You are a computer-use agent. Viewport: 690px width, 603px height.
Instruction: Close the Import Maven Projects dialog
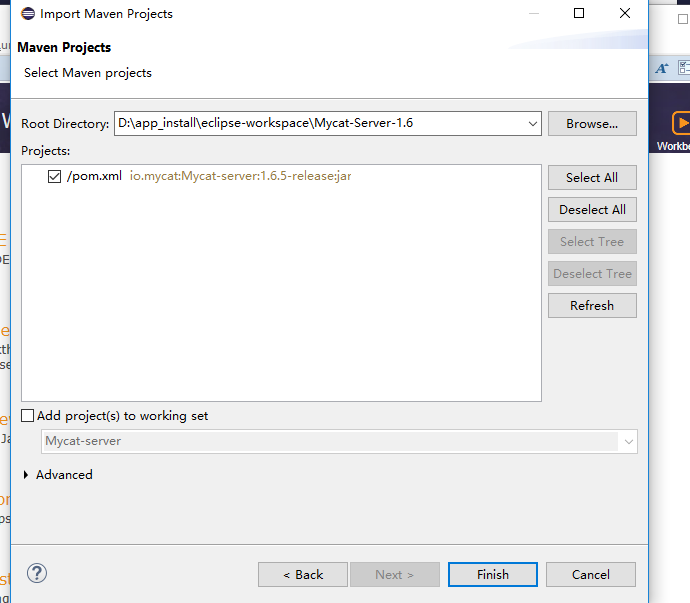pyautogui.click(x=625, y=14)
